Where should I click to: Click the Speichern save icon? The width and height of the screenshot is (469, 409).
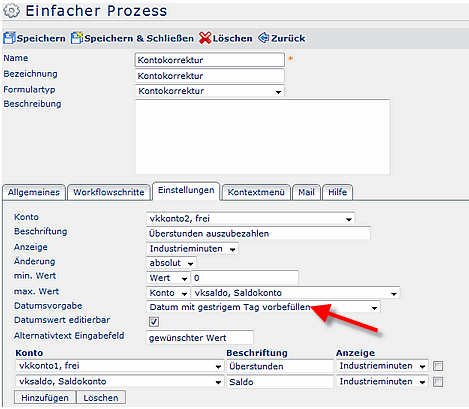tap(9, 38)
